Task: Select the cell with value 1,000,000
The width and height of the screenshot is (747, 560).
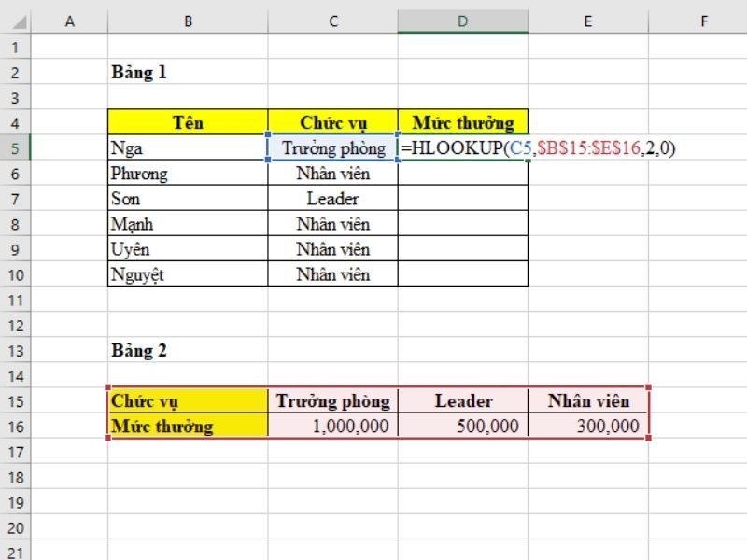Action: (332, 427)
